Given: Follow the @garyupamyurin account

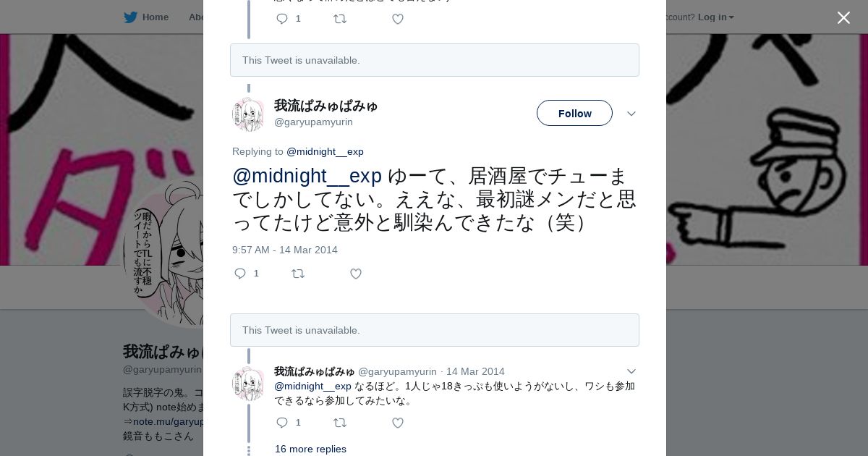Looking at the screenshot, I should (x=574, y=113).
